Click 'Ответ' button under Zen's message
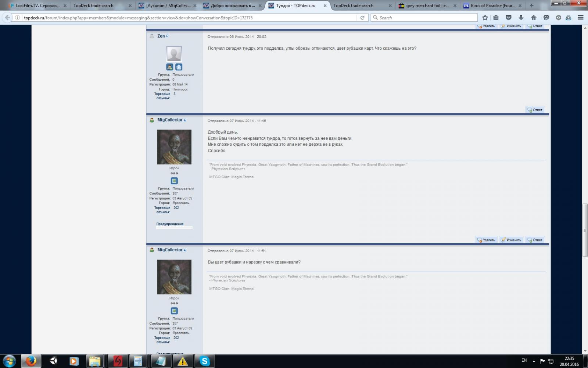Screen dimensions: 588x368 tap(535, 110)
